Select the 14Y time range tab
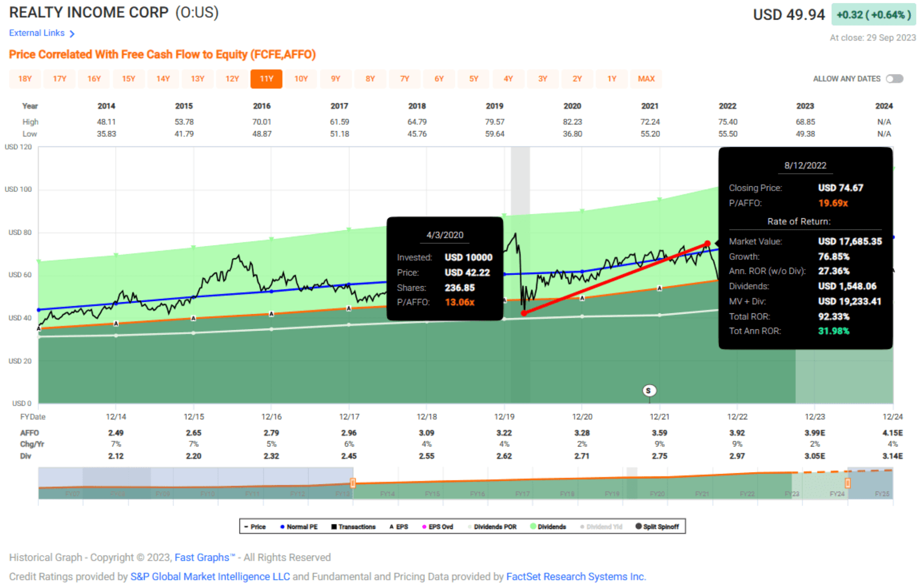Screen dimensions: 923x588 click(x=163, y=79)
